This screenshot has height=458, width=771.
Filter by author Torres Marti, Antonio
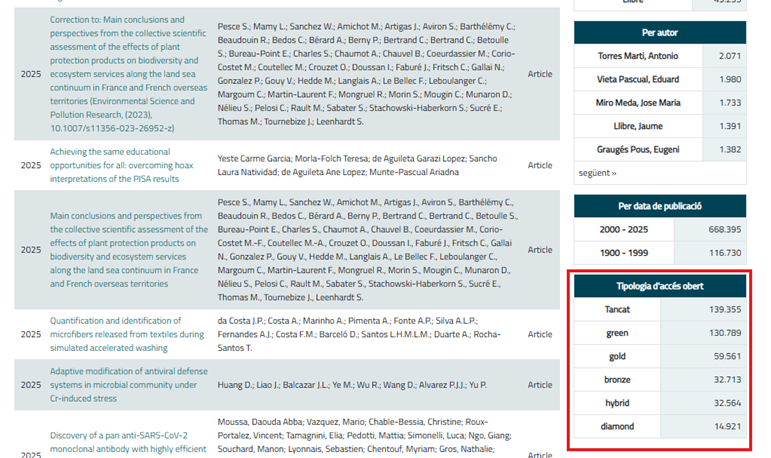pos(636,56)
